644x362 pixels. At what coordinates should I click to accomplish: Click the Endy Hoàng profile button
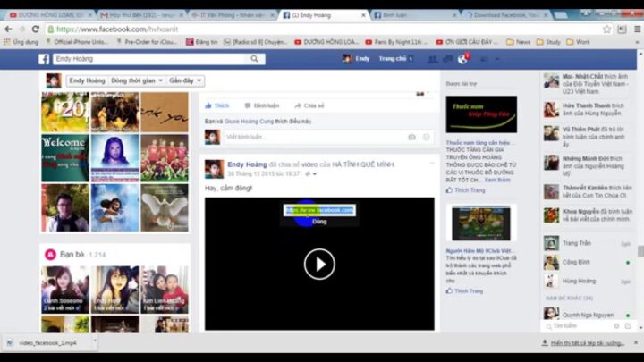tap(87, 80)
